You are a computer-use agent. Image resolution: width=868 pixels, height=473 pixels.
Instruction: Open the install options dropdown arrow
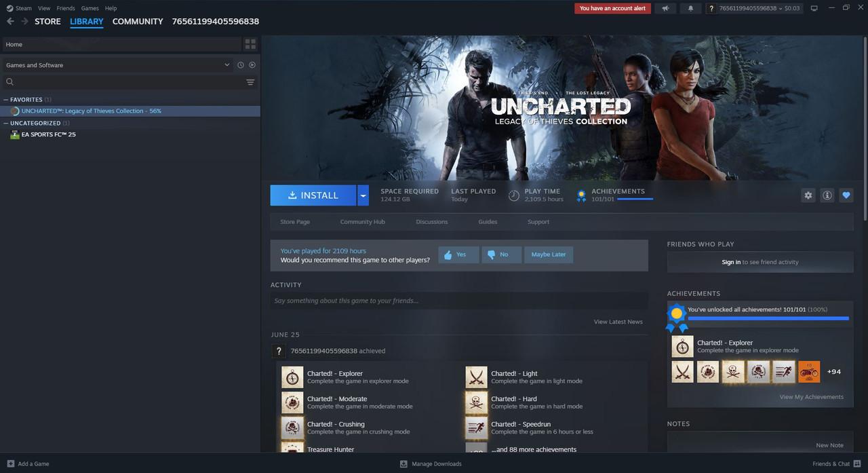pyautogui.click(x=363, y=195)
